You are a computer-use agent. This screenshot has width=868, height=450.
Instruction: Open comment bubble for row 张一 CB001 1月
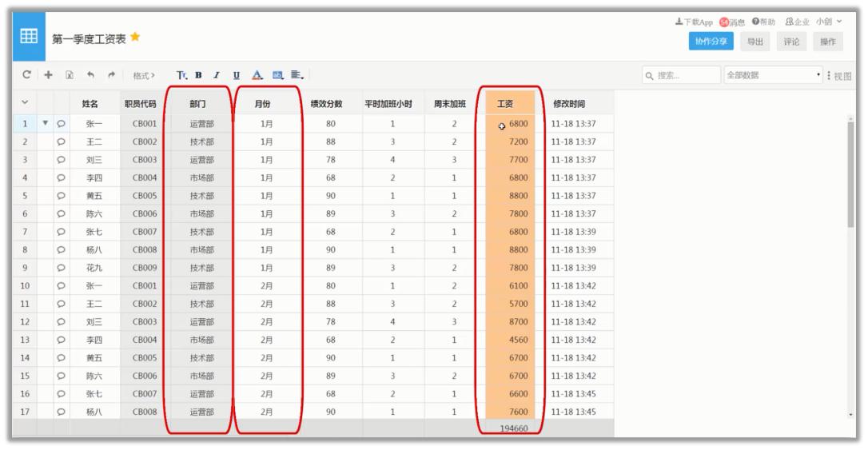tap(61, 124)
